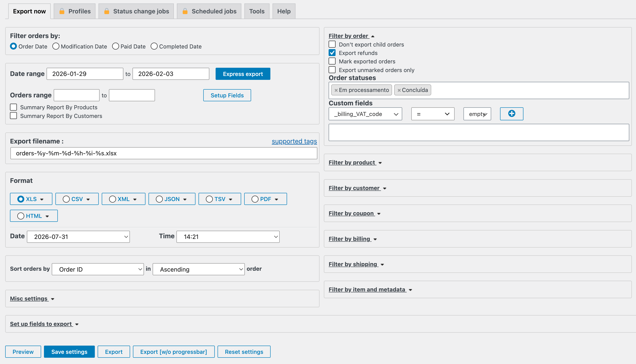The width and height of the screenshot is (636, 364).
Task: Open XML format options arrow
Action: click(x=135, y=200)
